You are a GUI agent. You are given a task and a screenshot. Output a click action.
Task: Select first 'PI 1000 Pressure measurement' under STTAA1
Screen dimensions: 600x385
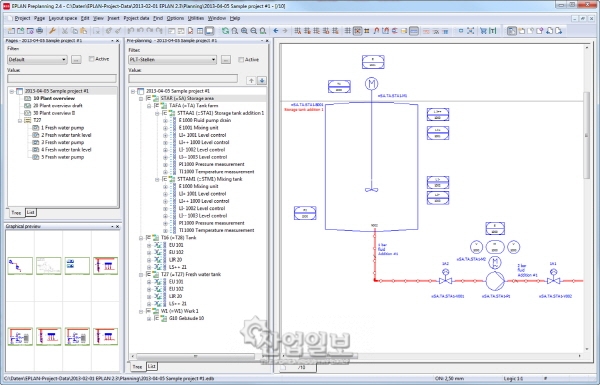tap(211, 164)
